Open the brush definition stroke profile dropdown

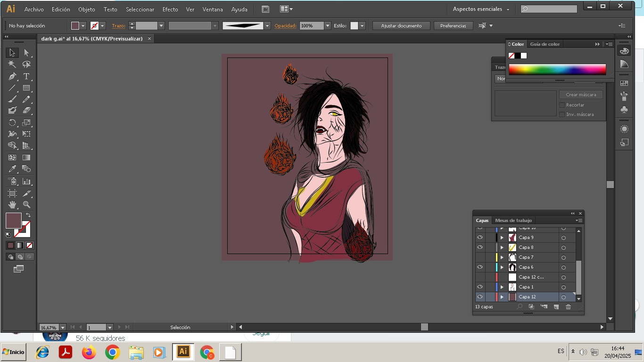(267, 26)
